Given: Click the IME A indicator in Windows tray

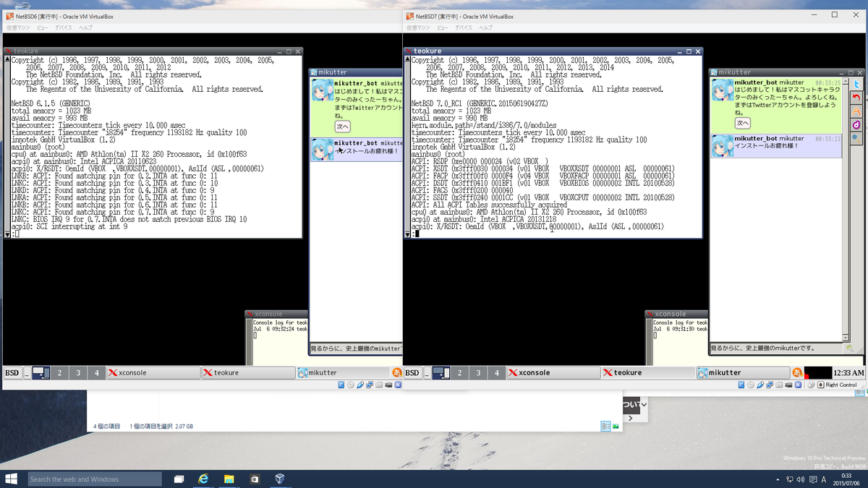Looking at the screenshot, I should tap(823, 479).
